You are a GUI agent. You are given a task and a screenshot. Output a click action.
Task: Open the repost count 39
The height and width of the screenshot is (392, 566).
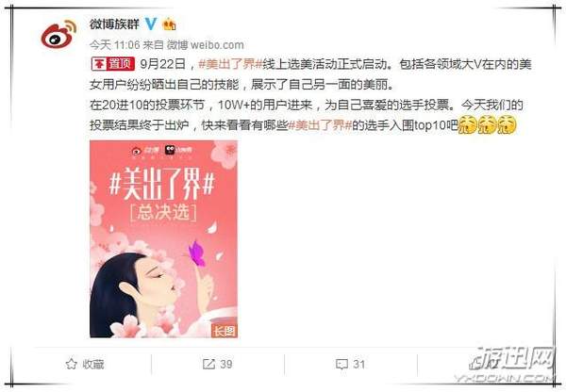tap(226, 365)
